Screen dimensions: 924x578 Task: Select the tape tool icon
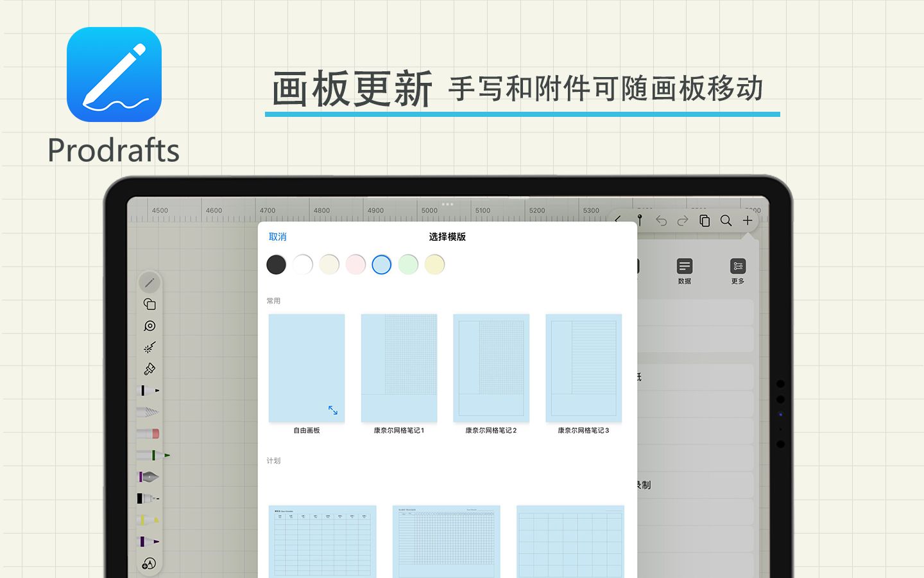150,326
